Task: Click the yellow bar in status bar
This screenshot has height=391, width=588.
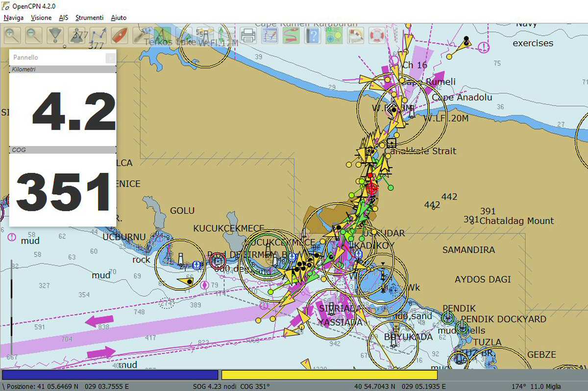Action: point(329,375)
